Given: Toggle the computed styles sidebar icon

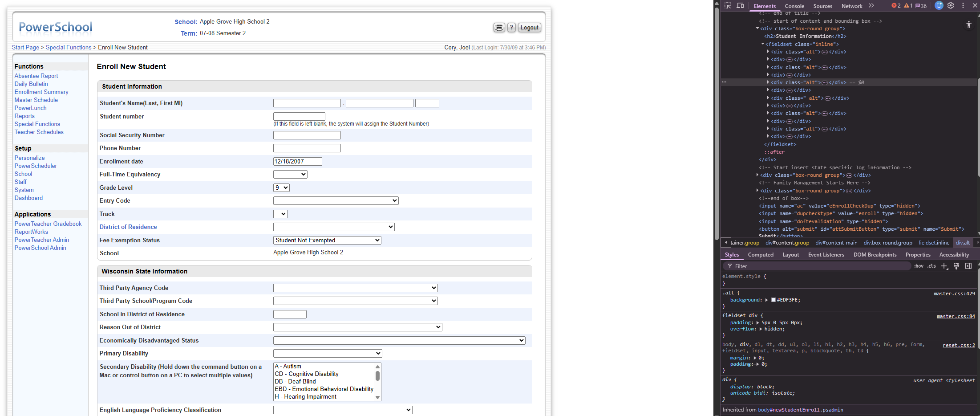Looking at the screenshot, I should click(x=968, y=266).
